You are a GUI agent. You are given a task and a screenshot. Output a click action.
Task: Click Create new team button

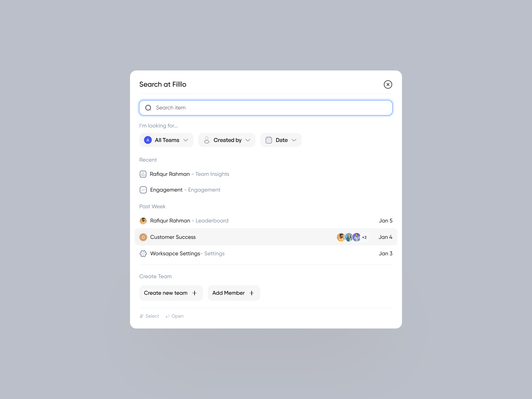[171, 293]
